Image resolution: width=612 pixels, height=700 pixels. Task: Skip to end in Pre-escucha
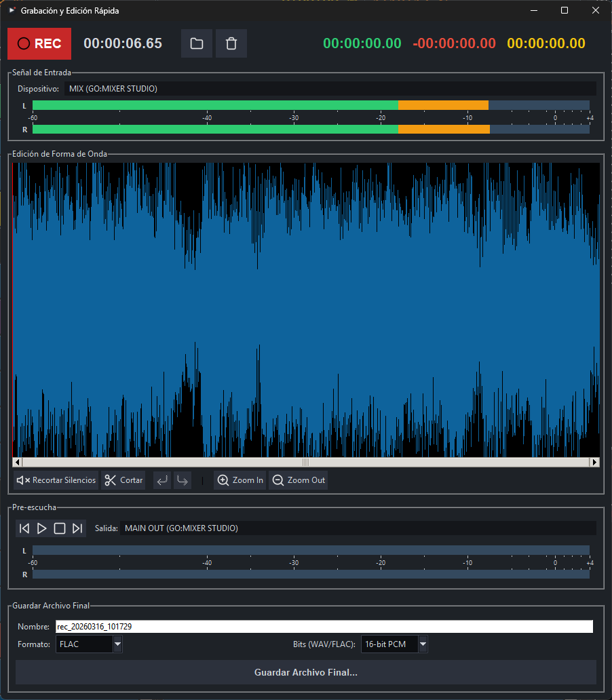77,528
